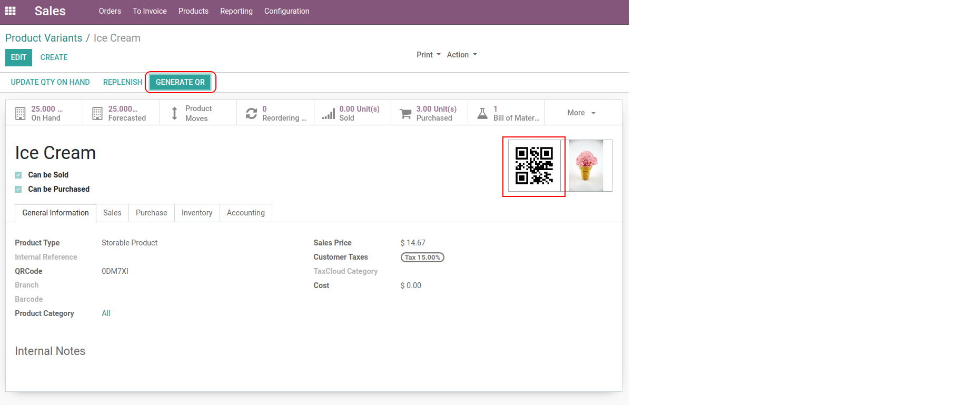Follow the Product Variants breadcrumb link
The image size is (980, 405).
click(44, 38)
